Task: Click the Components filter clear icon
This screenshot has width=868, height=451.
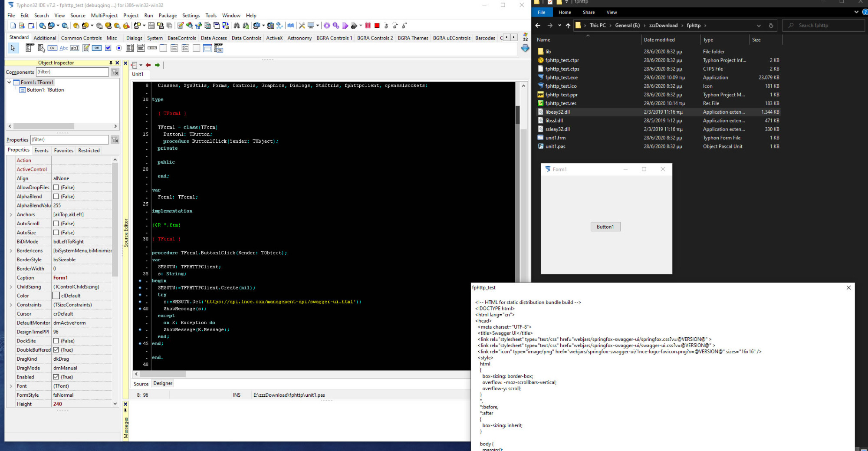Action: (x=115, y=72)
